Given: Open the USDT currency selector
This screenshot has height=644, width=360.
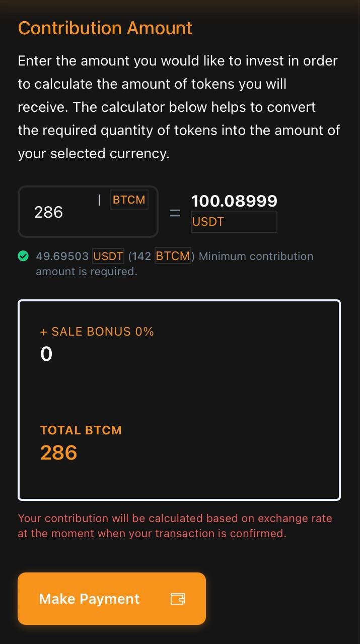Looking at the screenshot, I should click(x=234, y=222).
